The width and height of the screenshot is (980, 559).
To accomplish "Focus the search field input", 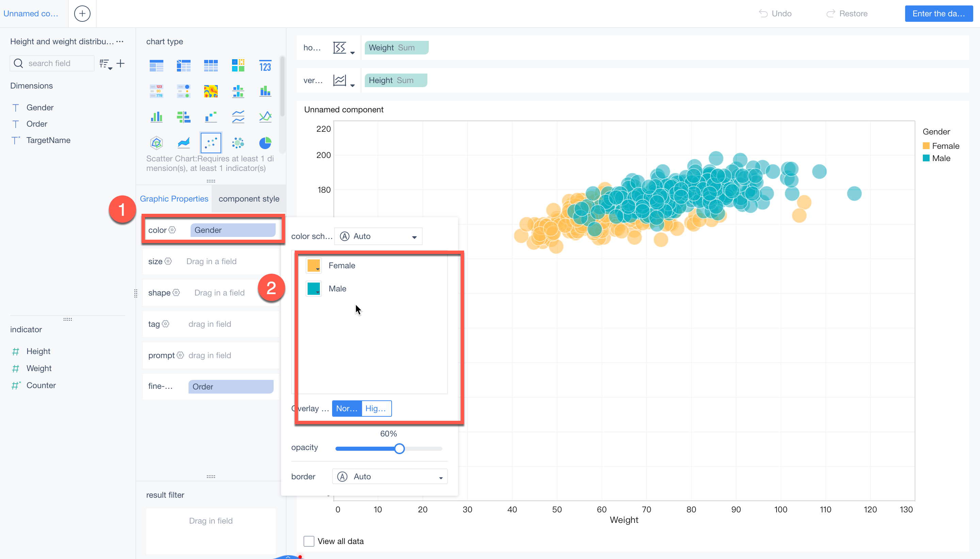I will tap(52, 63).
